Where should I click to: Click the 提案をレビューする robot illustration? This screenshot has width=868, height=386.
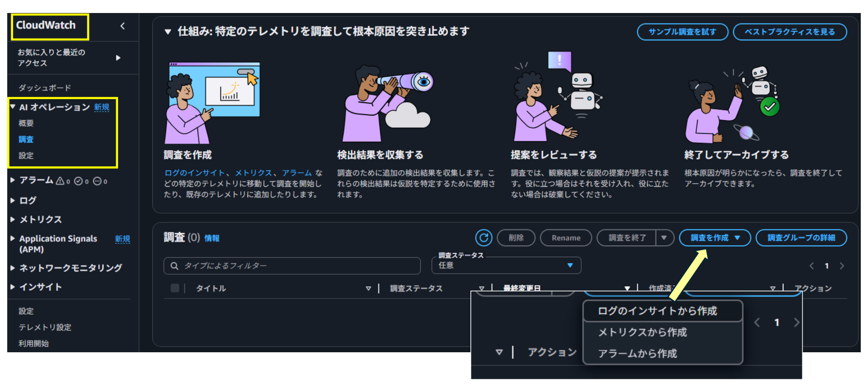coord(558,96)
